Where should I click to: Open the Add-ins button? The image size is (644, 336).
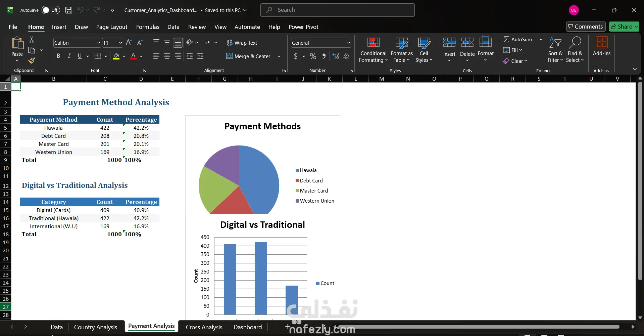point(601,46)
